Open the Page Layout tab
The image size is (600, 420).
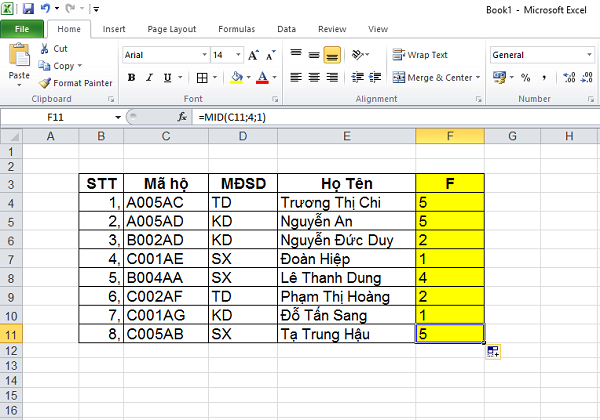[171, 29]
